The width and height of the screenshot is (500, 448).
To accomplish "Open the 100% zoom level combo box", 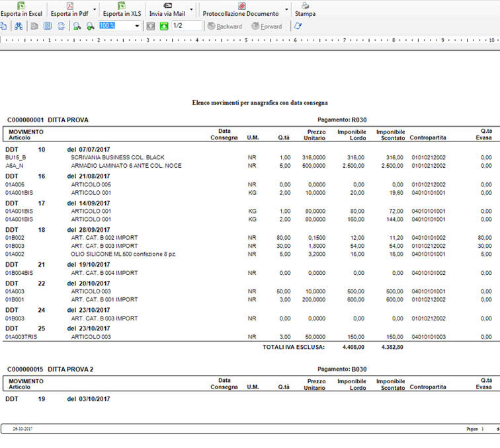I will [120, 26].
